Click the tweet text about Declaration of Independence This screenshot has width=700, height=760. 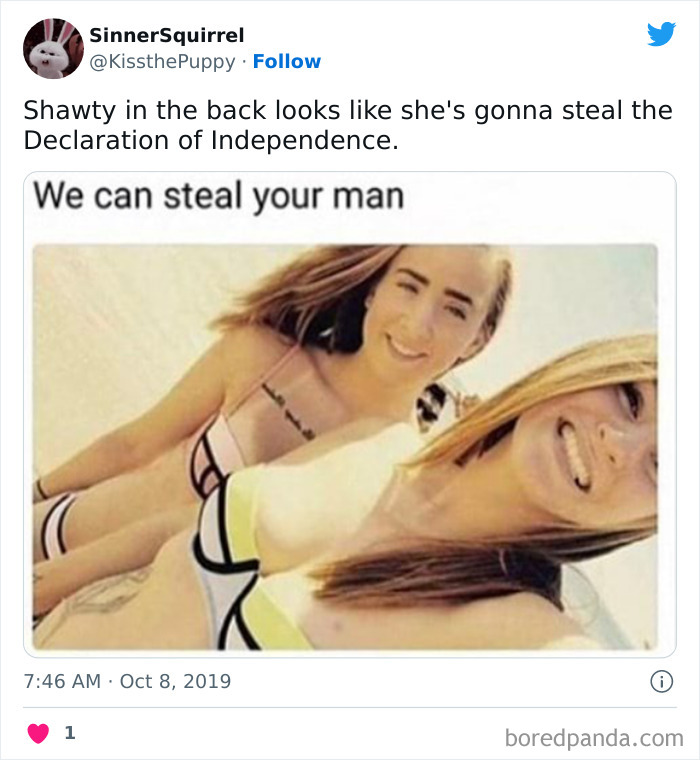(x=348, y=125)
